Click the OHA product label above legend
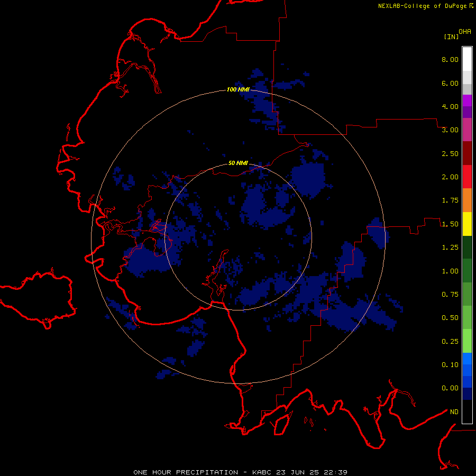 (465, 32)
